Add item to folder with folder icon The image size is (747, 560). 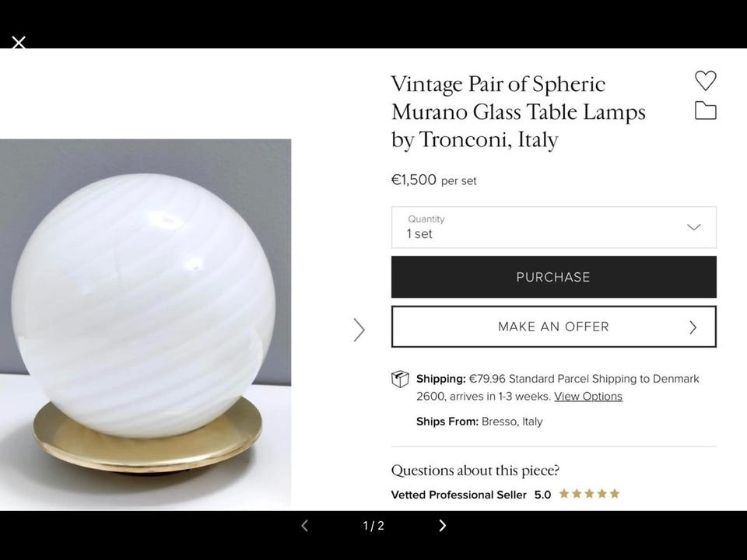click(x=706, y=110)
